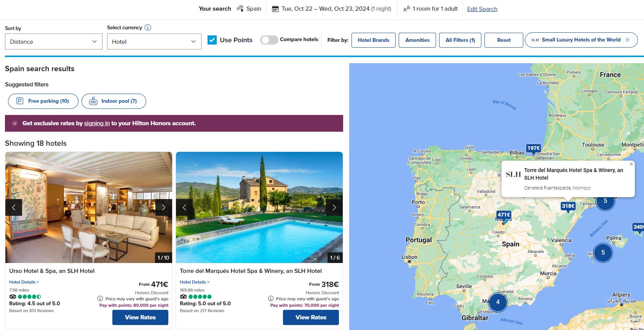Image resolution: width=644 pixels, height=330 pixels.
Task: Click the Torre del Marqués price info icon
Action: (x=271, y=299)
